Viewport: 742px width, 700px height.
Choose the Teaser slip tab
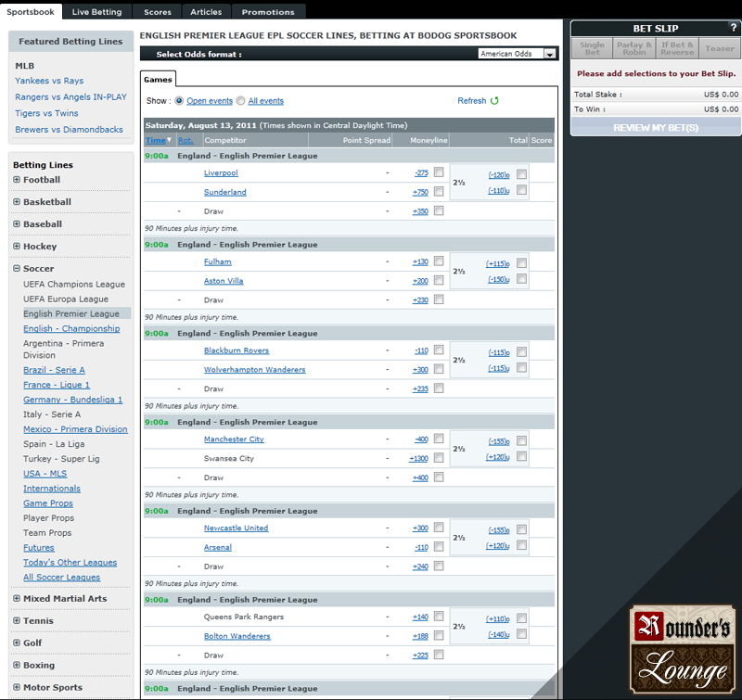(720, 48)
